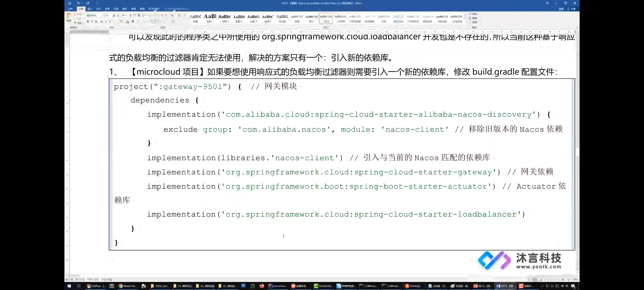This screenshot has height=290, width=644.
Task: Click the 登录 (Sign in) link
Action: [561, 9]
